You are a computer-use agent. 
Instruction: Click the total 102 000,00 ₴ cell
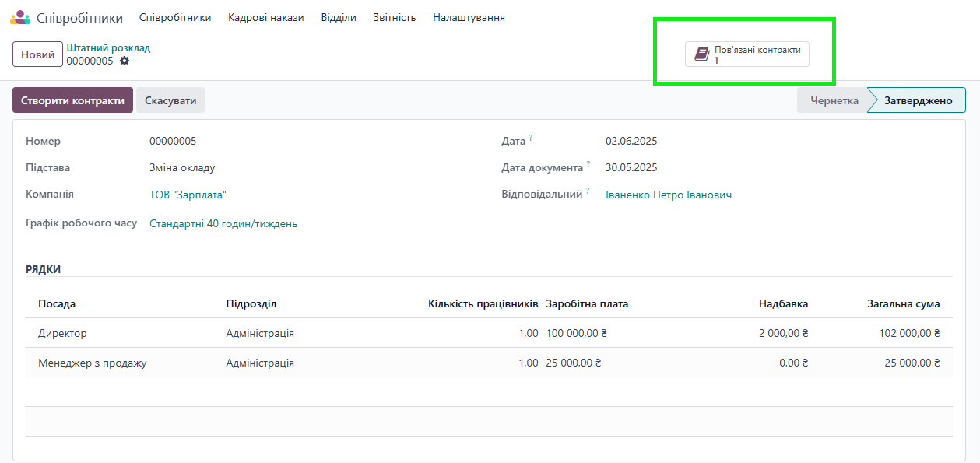point(909,333)
